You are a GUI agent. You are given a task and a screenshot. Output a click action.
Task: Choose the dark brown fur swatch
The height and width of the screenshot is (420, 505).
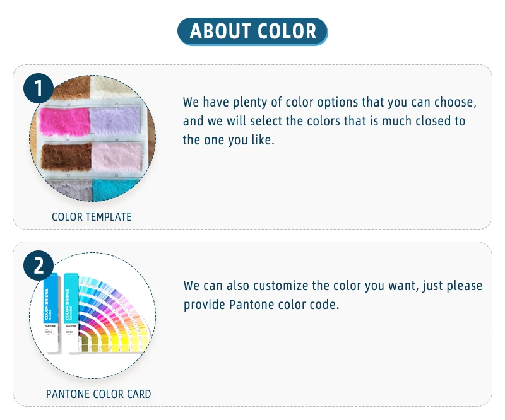pyautogui.click(x=66, y=155)
